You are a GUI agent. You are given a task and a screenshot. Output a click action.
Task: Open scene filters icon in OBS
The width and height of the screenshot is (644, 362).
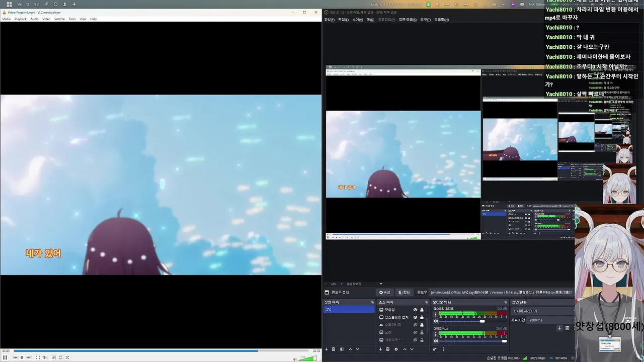tap(342, 349)
